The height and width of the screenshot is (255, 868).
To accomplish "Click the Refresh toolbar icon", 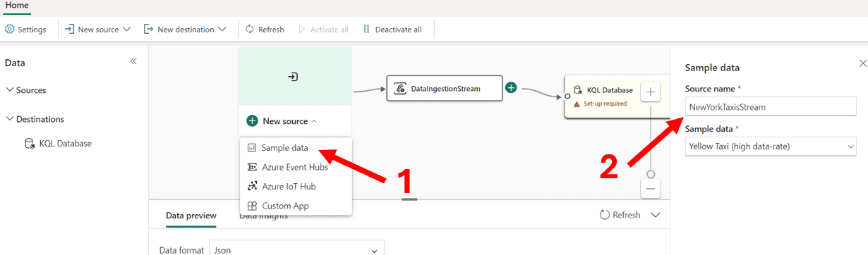I will [250, 30].
